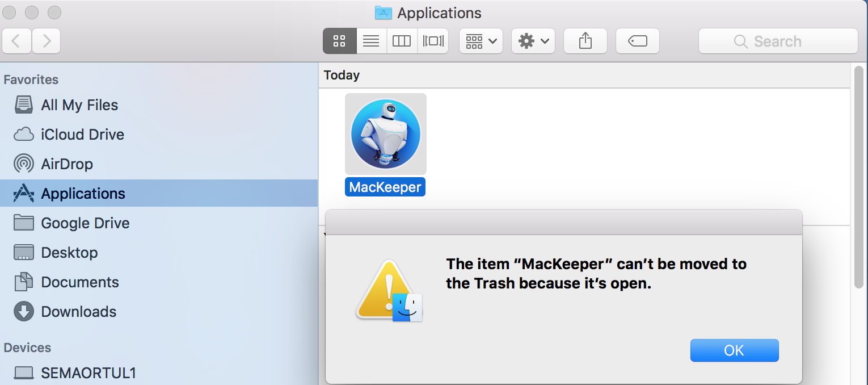Screen dimensions: 868x385
Task: Click the warning triangle dialog icon
Action: 389,291
